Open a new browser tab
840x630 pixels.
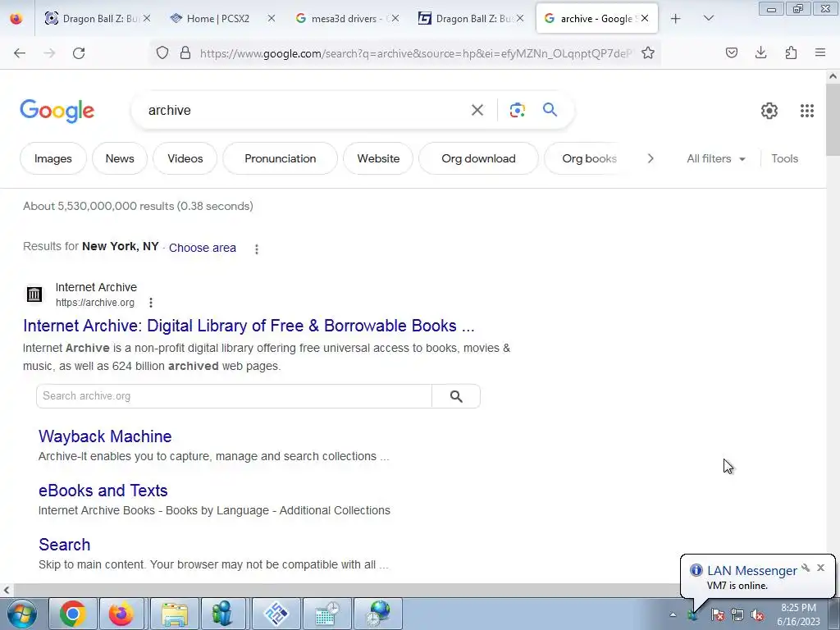pos(676,18)
